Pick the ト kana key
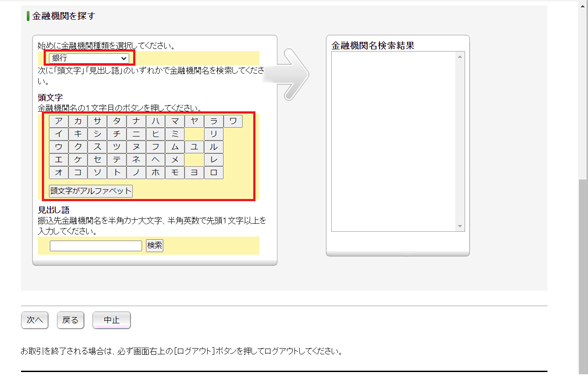 click(x=117, y=172)
